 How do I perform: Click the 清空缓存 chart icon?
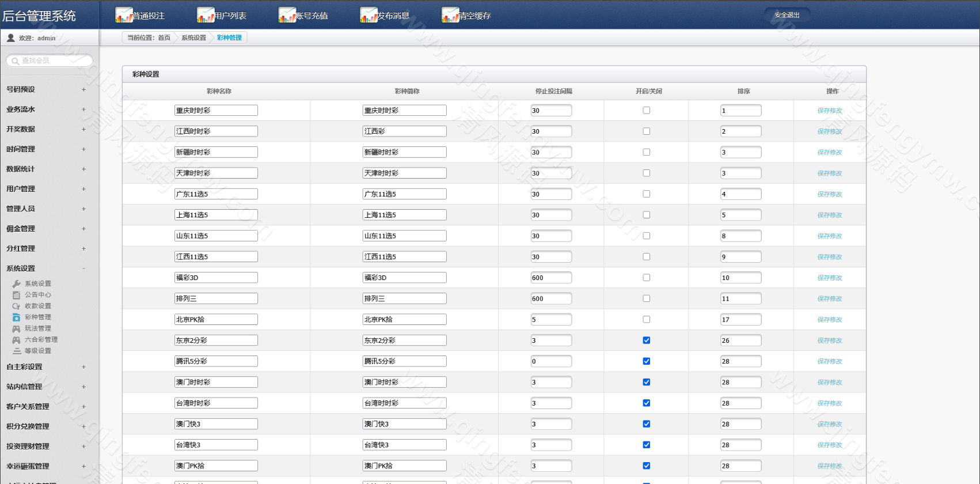point(450,15)
